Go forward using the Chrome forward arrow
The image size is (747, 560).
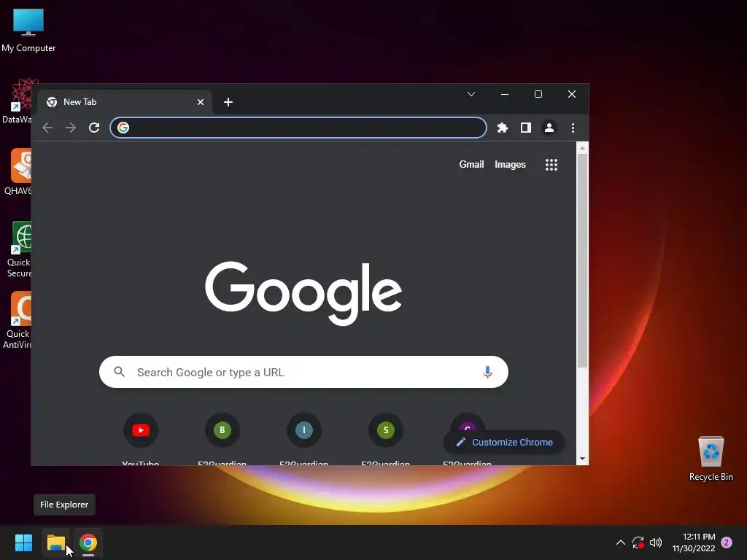[x=71, y=128]
